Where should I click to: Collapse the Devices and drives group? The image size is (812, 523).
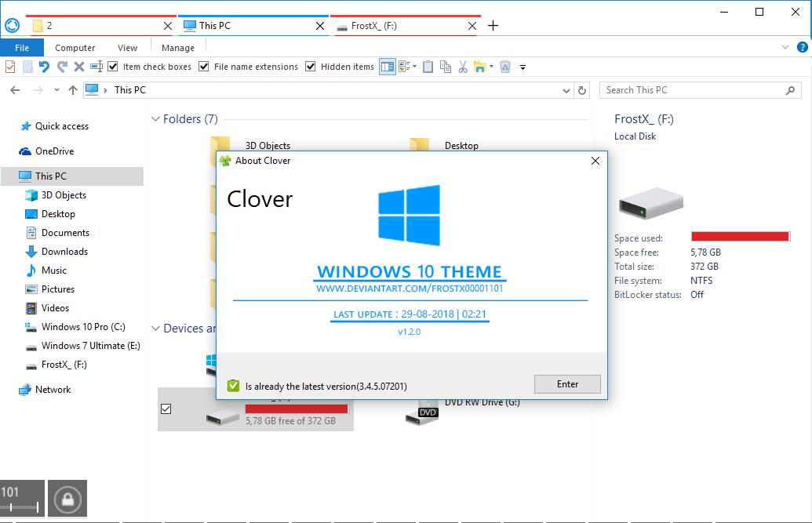click(x=155, y=329)
